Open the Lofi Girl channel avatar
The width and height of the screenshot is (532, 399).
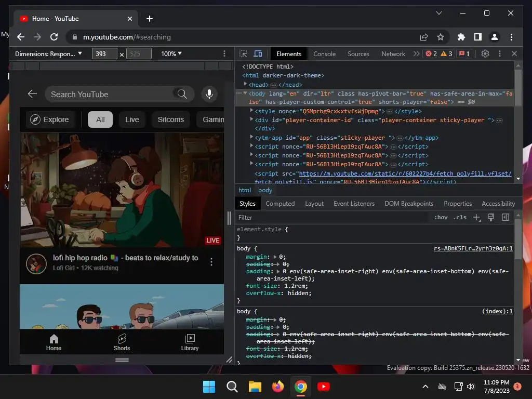click(36, 263)
